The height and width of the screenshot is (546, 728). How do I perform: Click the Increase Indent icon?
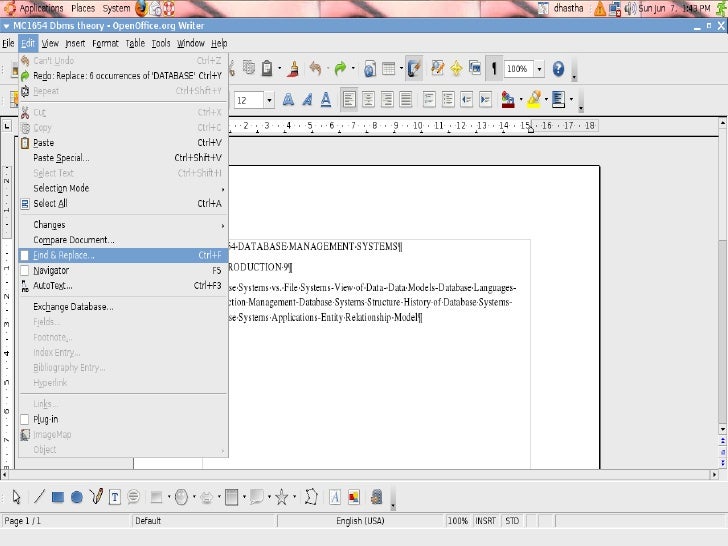(486, 99)
